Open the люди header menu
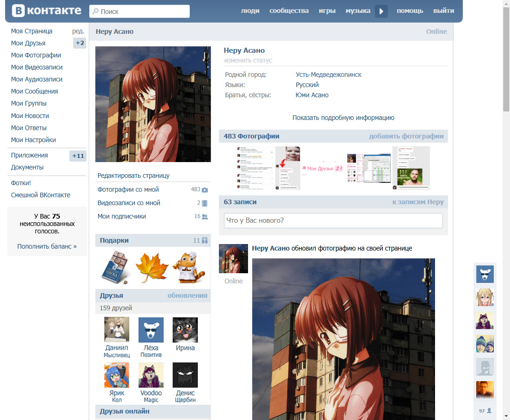This screenshot has height=420, width=510. click(x=250, y=11)
